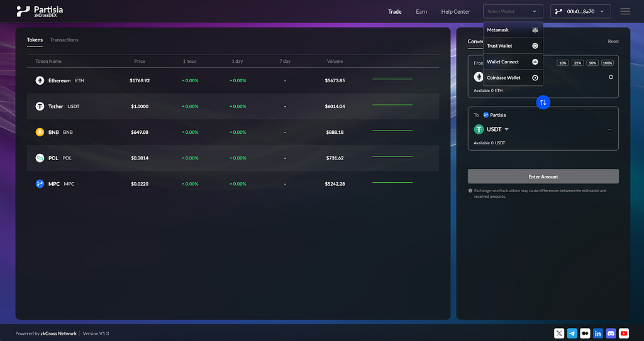Image resolution: width=644 pixels, height=341 pixels.
Task: Click the From amount input field showing 0
Action: [611, 77]
